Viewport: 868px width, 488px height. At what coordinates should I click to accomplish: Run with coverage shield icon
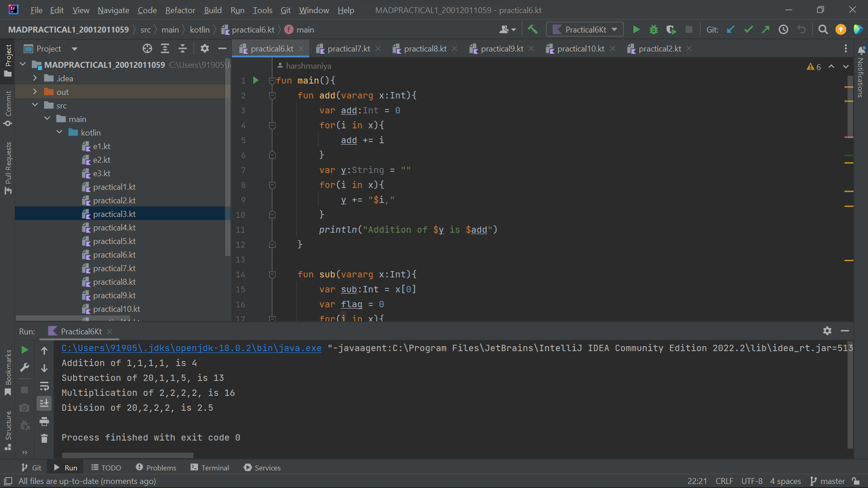pyautogui.click(x=671, y=30)
